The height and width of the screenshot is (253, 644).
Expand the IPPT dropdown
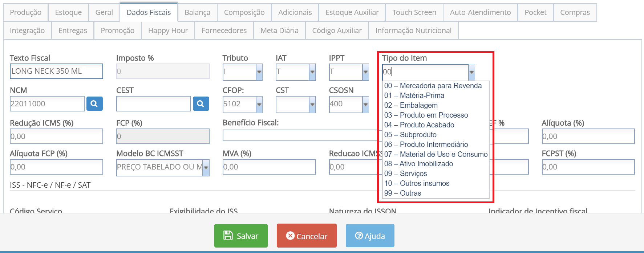[365, 72]
